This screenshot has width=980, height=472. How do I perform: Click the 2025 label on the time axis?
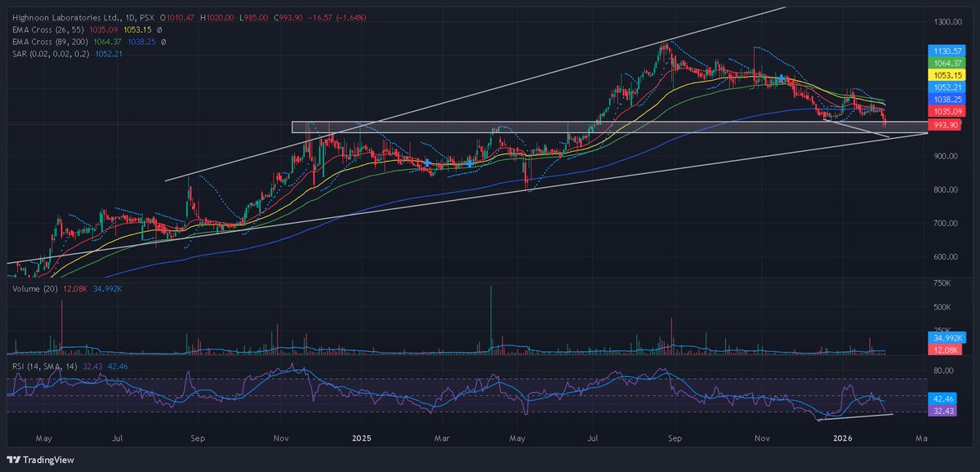(361, 439)
